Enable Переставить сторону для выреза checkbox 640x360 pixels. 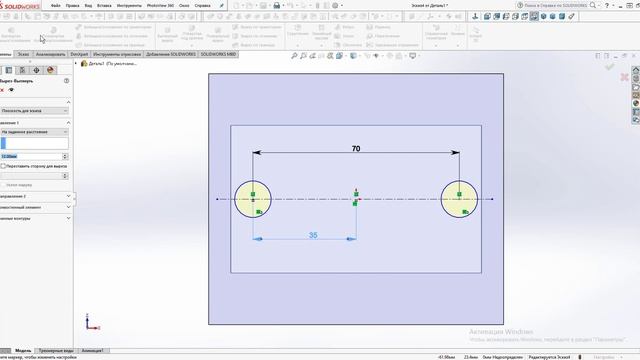tap(3, 166)
